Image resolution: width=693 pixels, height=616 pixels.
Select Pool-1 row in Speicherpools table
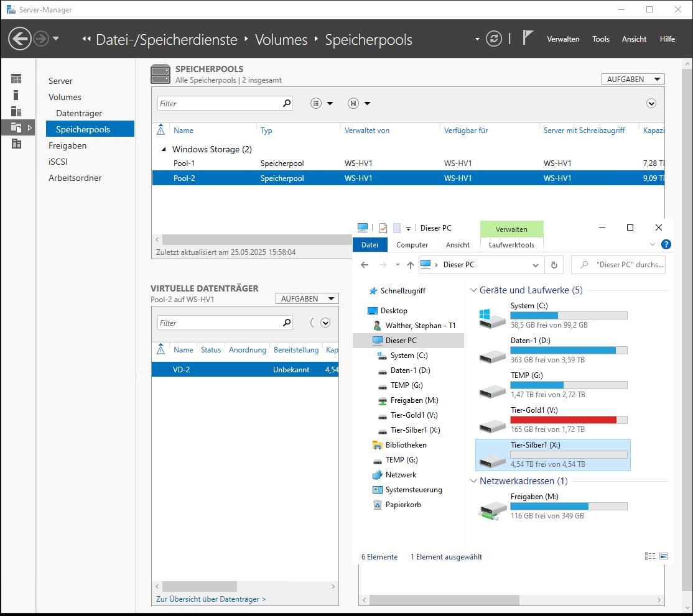click(408, 163)
